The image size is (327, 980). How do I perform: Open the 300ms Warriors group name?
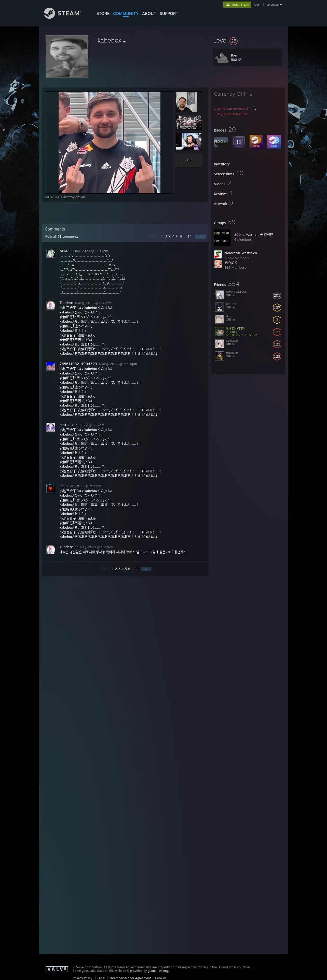pyautogui.click(x=254, y=235)
